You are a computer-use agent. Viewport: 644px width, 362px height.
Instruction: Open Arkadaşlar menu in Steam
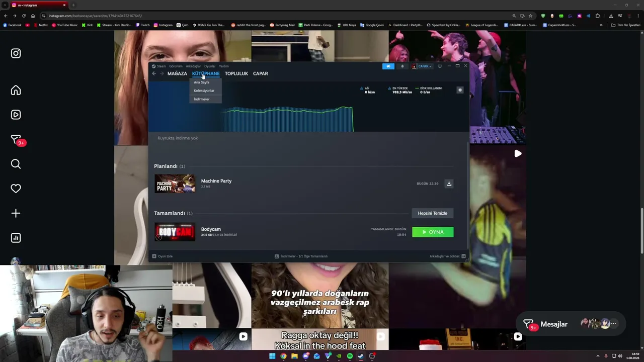tap(193, 66)
